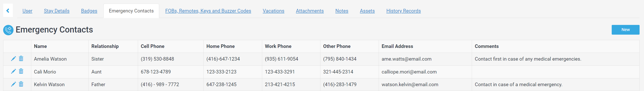Click the back arrow icon
Viewport: 644px width, 91px height.
pyautogui.click(x=8, y=11)
